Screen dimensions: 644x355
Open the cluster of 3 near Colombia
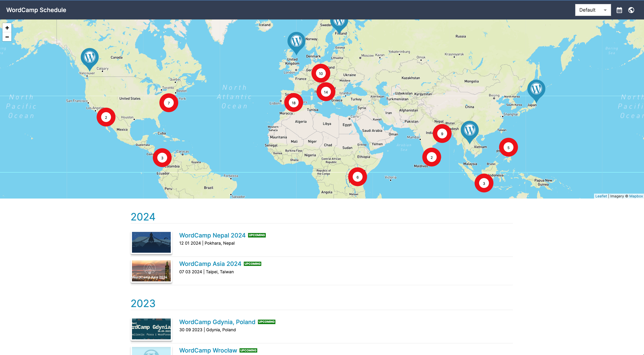[162, 158]
